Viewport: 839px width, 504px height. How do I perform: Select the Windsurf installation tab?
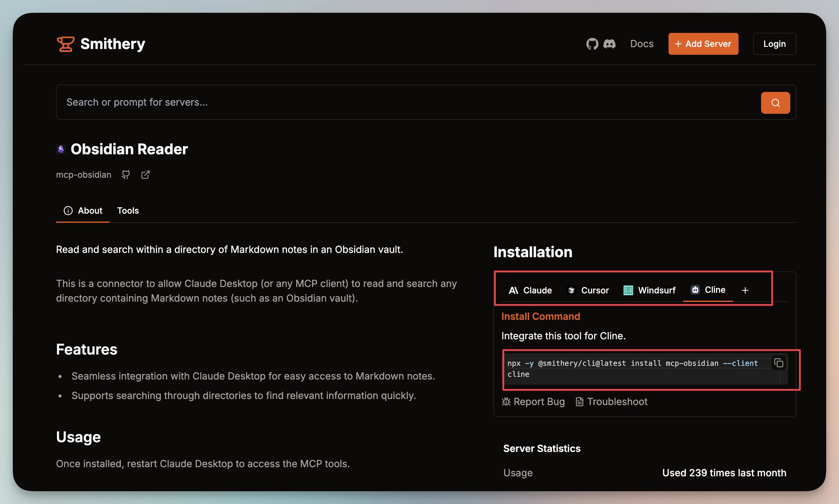(649, 290)
